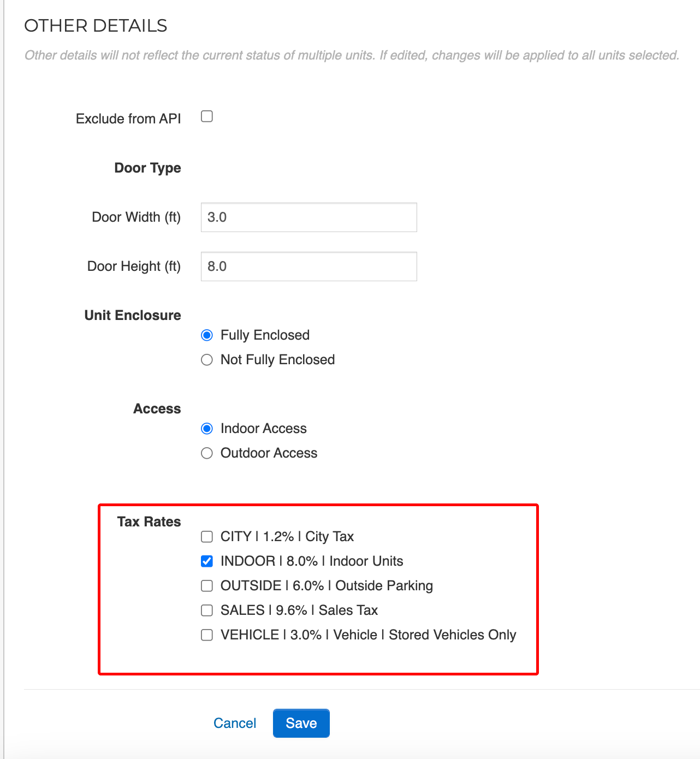Uncheck the INDOOR 8.0% tax rate
The image size is (700, 759).
207,561
